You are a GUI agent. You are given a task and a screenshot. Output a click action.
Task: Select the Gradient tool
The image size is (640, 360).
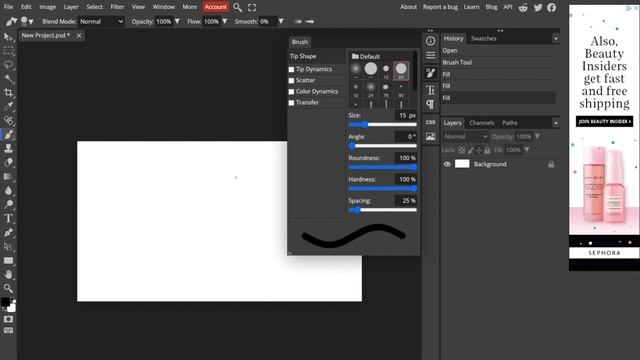tap(8, 176)
